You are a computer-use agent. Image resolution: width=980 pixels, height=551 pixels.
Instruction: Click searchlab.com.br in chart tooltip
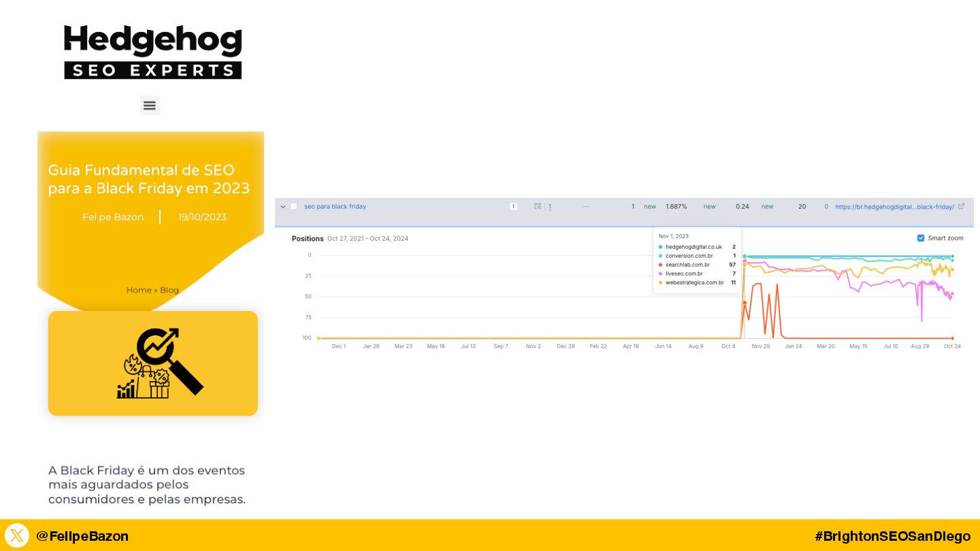[x=687, y=265]
